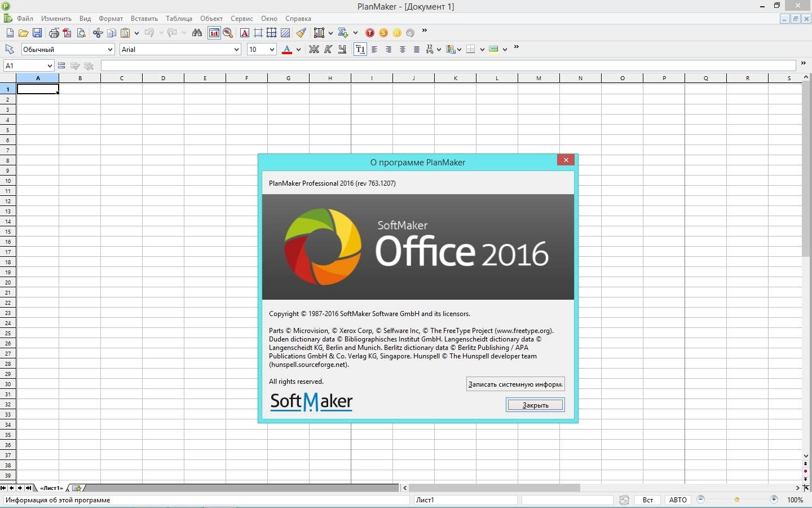The width and height of the screenshot is (812, 508).
Task: Expand the font color dropdown arrow
Action: click(x=298, y=49)
